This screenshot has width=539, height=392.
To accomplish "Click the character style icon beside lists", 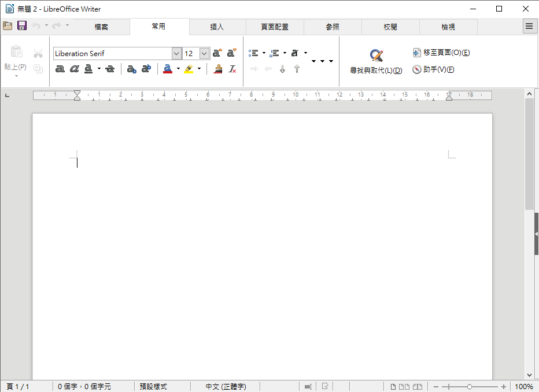I will coord(295,53).
